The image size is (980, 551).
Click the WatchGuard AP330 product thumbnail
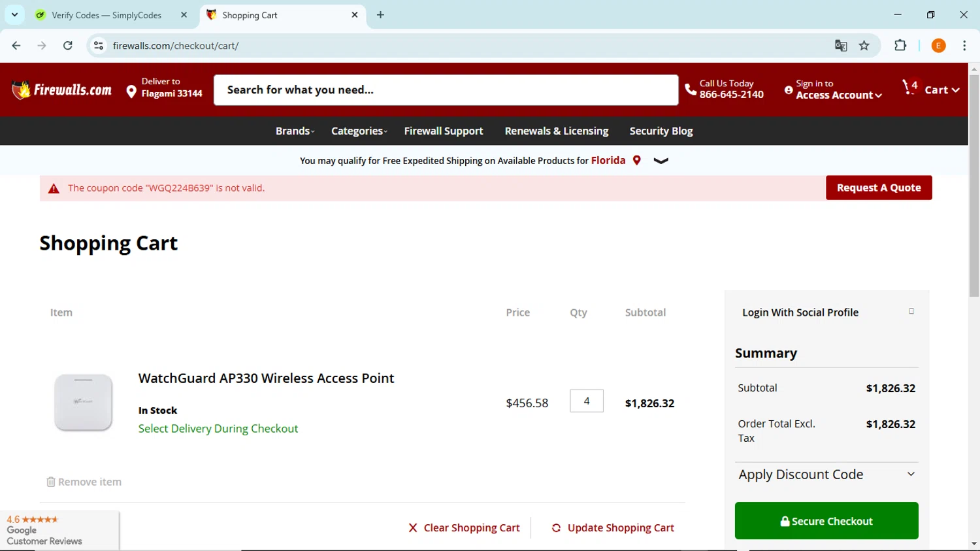[x=83, y=402]
